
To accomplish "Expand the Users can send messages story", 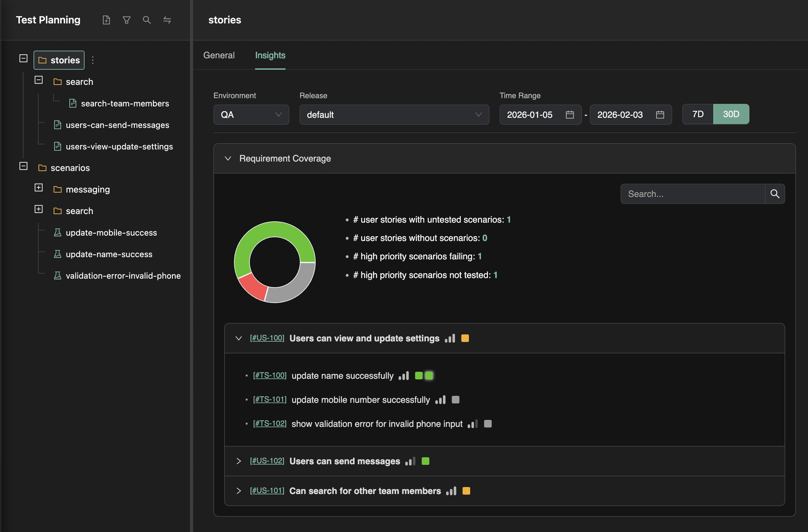I will (239, 461).
